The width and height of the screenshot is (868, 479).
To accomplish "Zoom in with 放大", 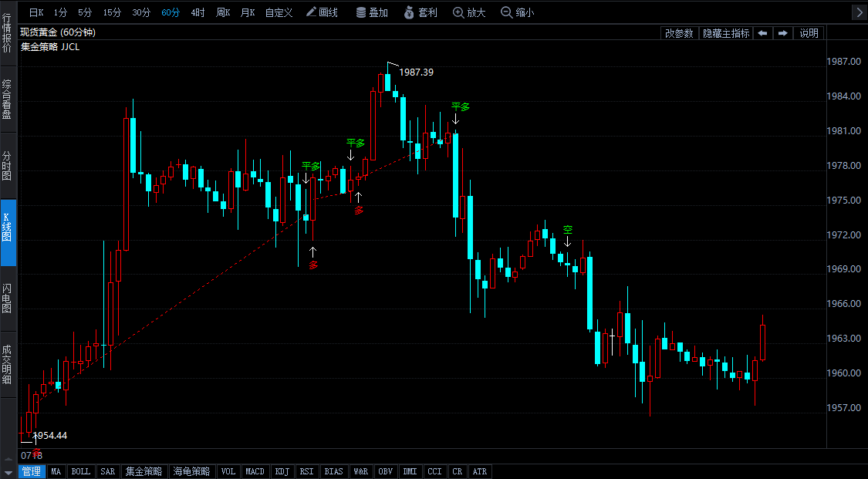I will click(469, 12).
